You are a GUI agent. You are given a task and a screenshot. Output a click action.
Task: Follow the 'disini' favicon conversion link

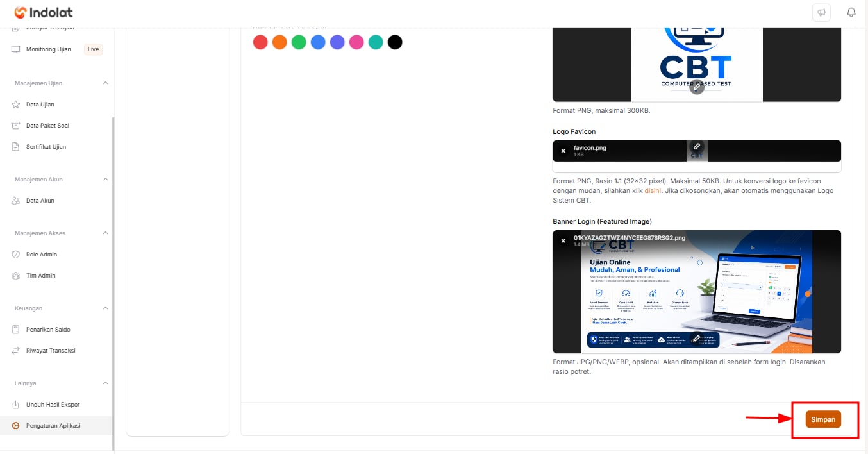click(653, 191)
